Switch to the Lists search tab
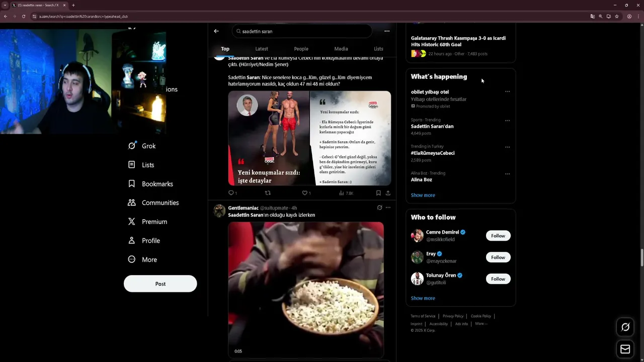 click(378, 49)
